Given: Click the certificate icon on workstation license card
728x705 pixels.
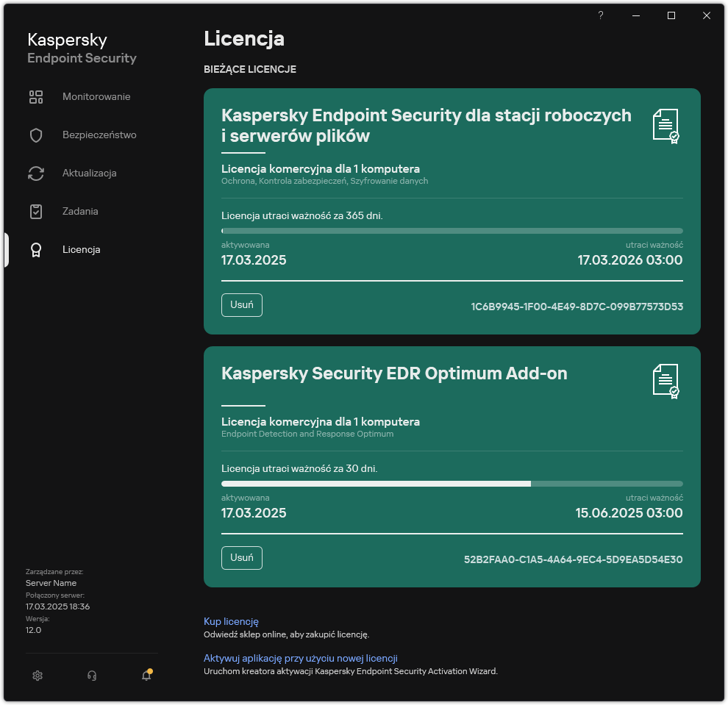Looking at the screenshot, I should tap(665, 125).
